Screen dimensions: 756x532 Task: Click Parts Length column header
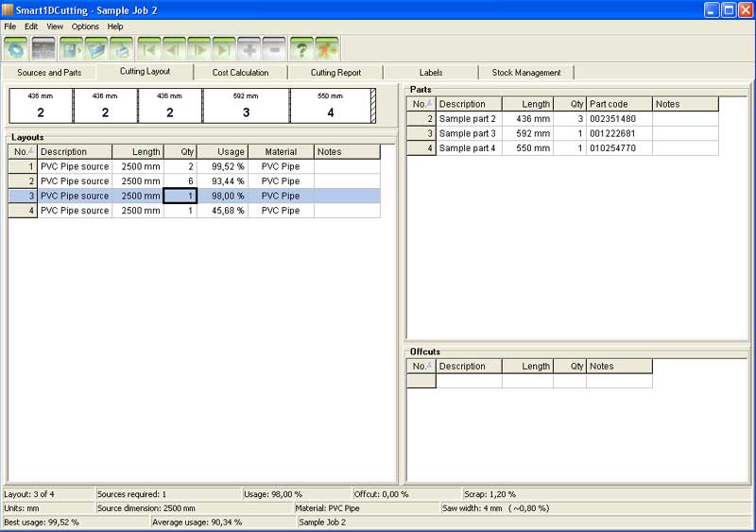click(x=528, y=104)
